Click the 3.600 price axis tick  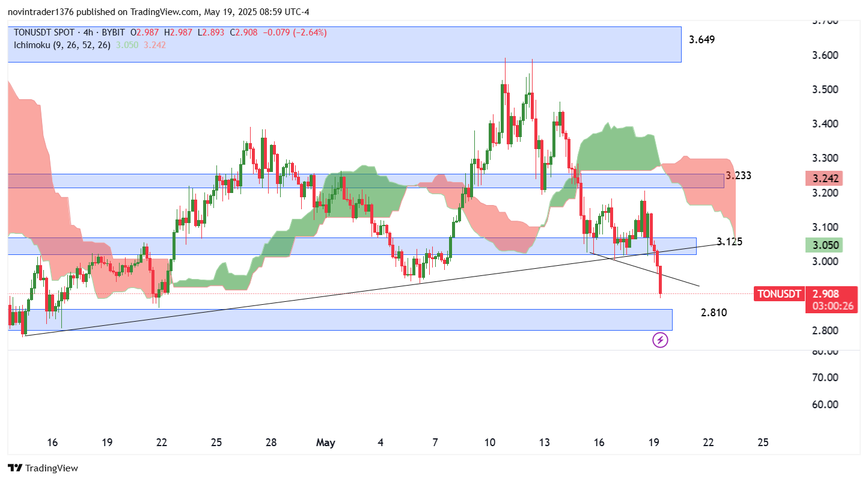point(824,55)
